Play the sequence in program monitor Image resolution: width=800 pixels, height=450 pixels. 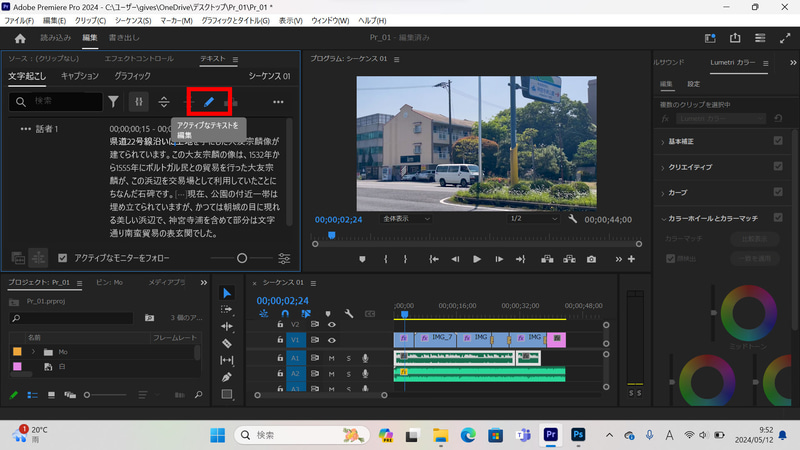[x=477, y=259]
